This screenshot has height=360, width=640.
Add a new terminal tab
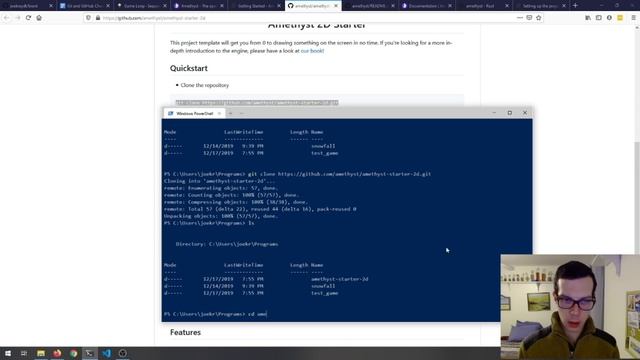(231, 113)
